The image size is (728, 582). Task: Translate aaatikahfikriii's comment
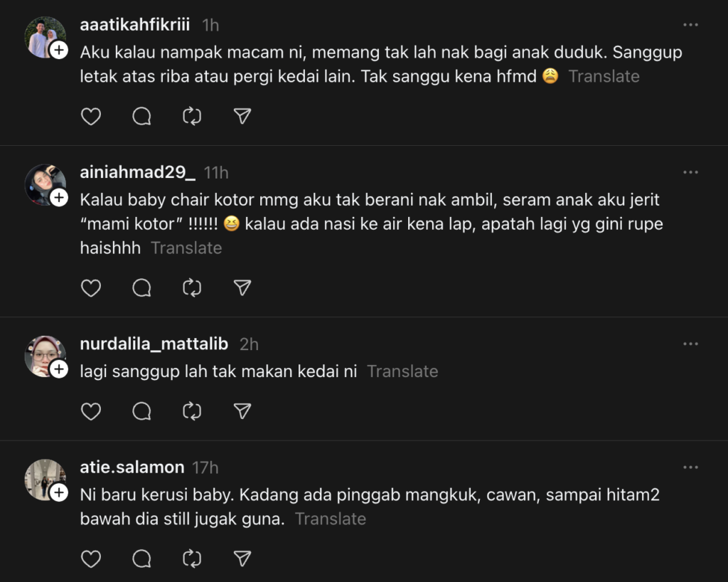[x=604, y=76]
